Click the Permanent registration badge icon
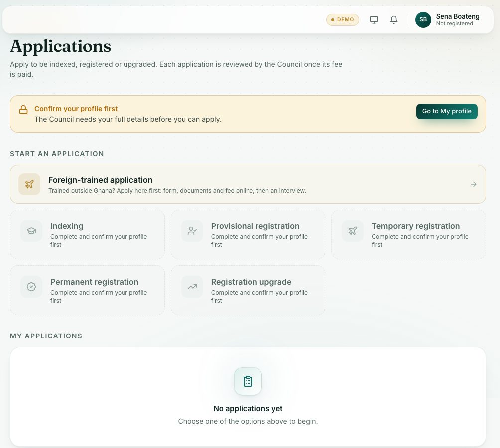 click(x=31, y=287)
